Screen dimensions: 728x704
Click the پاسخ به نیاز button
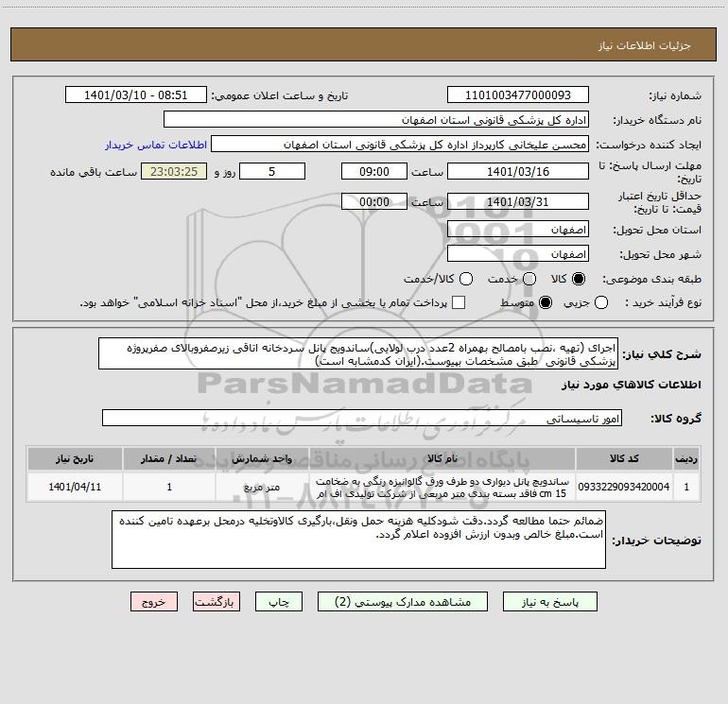550,602
